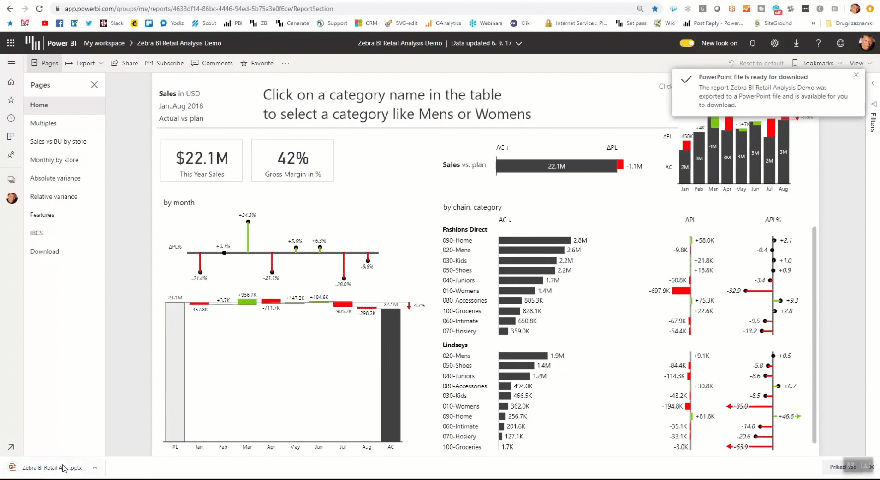Open the Bookmarks dropdown
This screenshot has width=880, height=480.
[817, 63]
